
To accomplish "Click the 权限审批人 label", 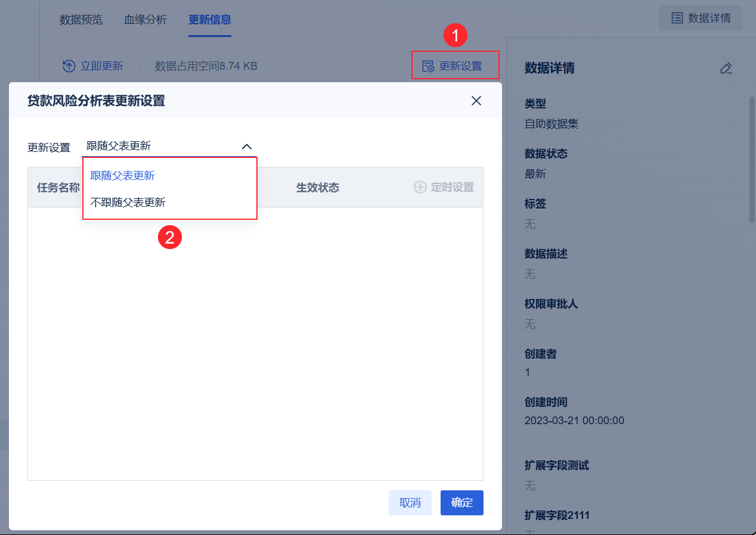I will click(551, 304).
